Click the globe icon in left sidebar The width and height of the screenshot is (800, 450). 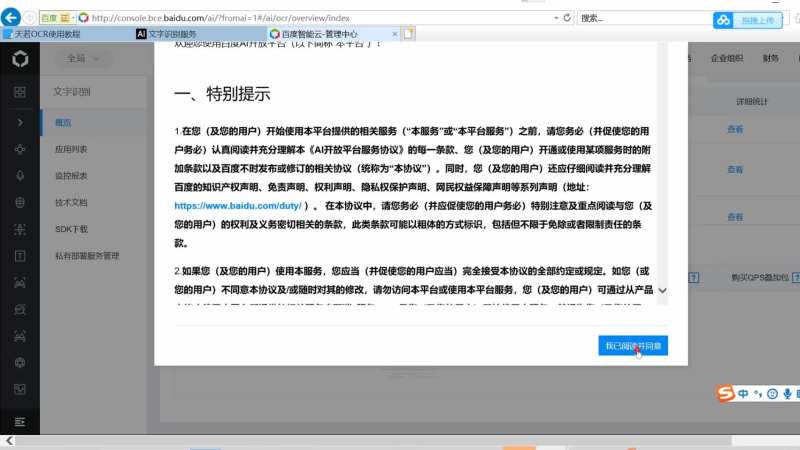[x=20, y=203]
